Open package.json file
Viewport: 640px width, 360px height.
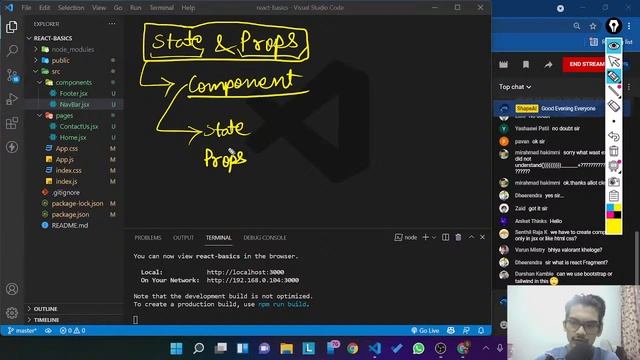pyautogui.click(x=70, y=214)
